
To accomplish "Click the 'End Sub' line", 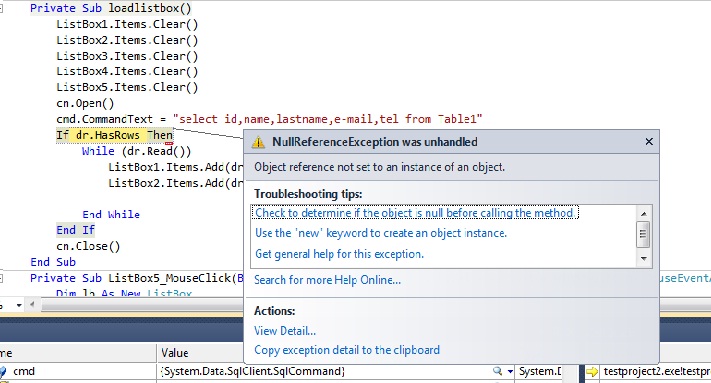I will pyautogui.click(x=53, y=262).
